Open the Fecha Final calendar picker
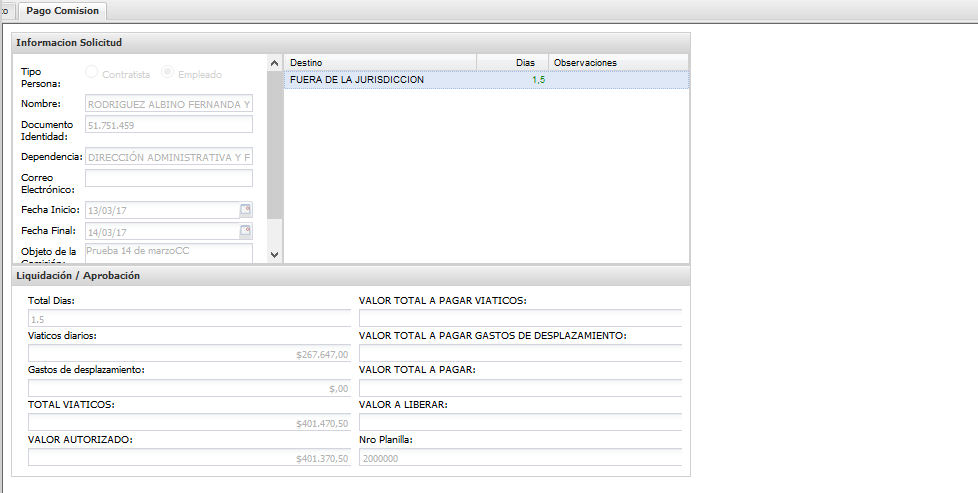Screen dimensions: 978x493 [x=245, y=231]
